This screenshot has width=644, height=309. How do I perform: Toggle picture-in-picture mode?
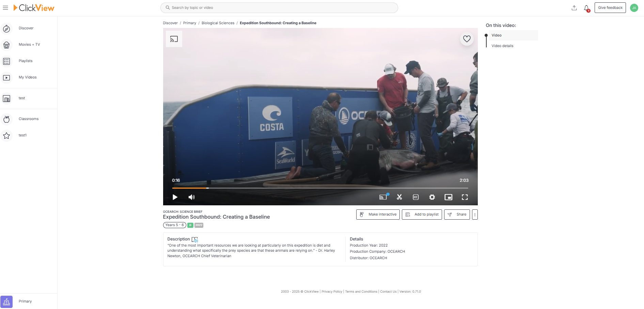coord(449,197)
